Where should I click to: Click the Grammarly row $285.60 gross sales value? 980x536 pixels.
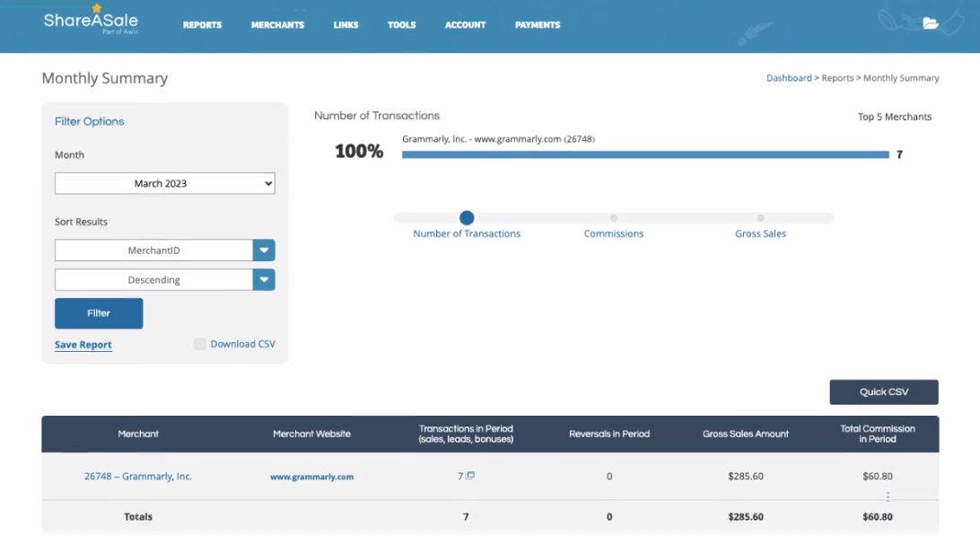746,476
